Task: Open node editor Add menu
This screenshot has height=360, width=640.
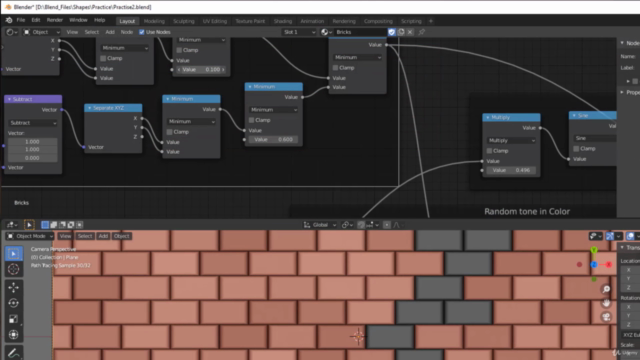Action: (x=110, y=32)
